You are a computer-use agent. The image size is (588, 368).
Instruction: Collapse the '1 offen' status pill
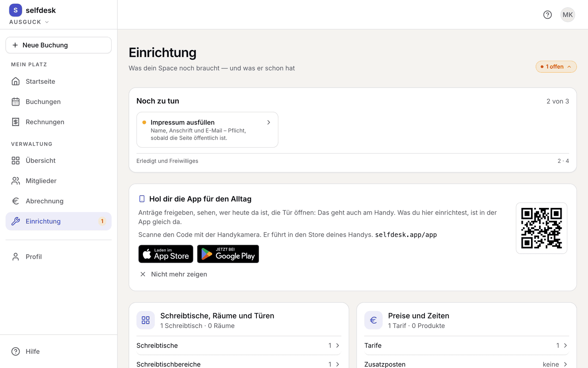pyautogui.click(x=556, y=66)
